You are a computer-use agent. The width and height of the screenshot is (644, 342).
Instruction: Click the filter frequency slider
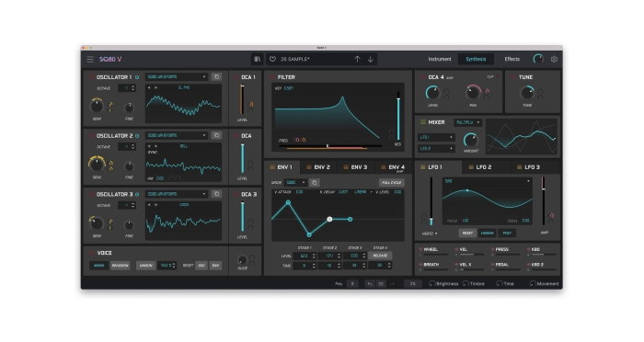(x=330, y=146)
